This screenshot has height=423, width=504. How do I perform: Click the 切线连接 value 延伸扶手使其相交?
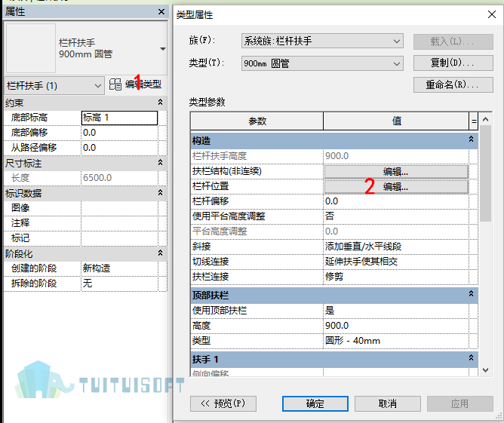(x=396, y=262)
